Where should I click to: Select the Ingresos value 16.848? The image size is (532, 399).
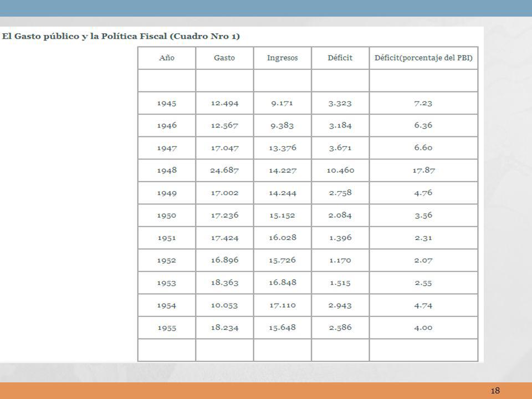coord(283,282)
